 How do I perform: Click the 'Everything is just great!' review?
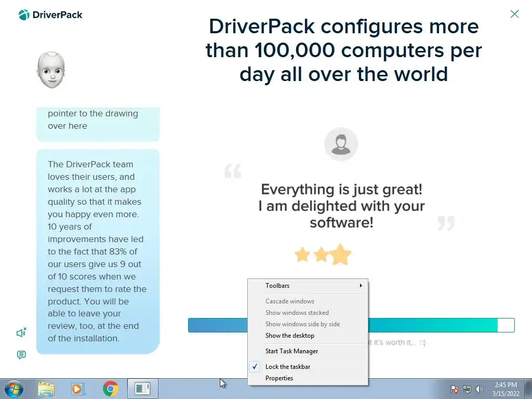pos(341,206)
